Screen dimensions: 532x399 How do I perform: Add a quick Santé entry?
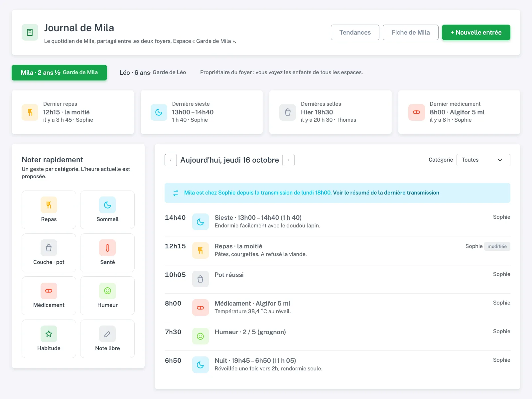[x=107, y=253]
